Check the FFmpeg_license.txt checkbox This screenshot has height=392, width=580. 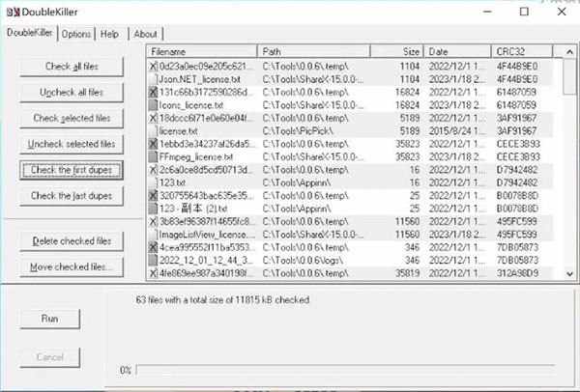153,157
